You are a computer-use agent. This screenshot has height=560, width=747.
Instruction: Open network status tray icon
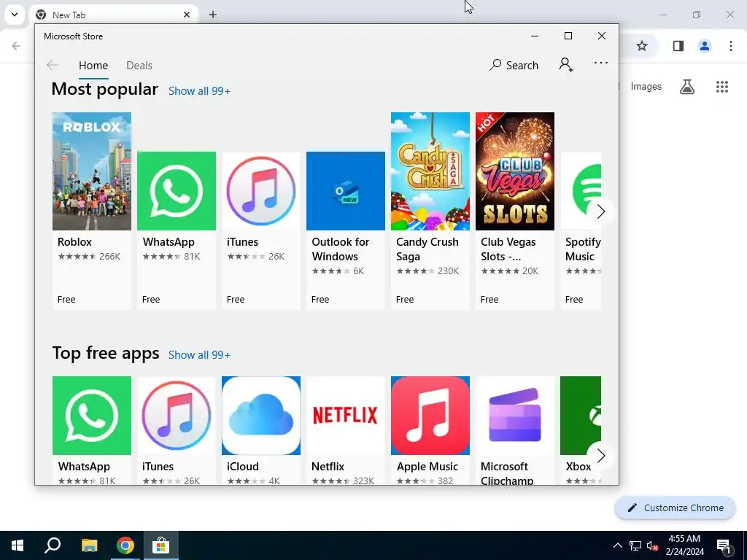point(635,545)
